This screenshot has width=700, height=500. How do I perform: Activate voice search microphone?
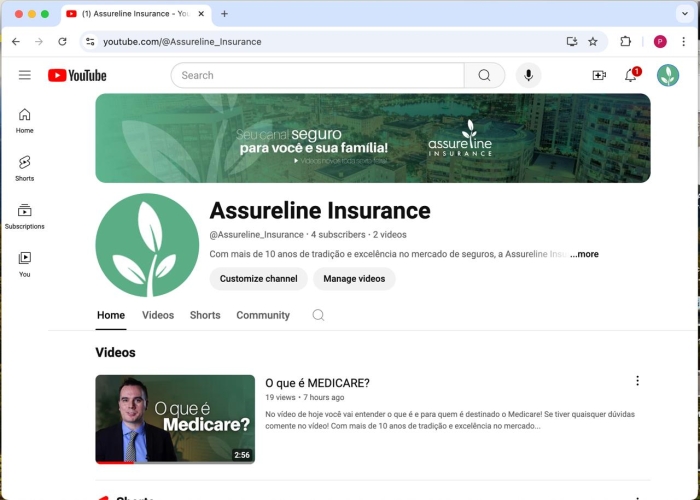coord(528,75)
